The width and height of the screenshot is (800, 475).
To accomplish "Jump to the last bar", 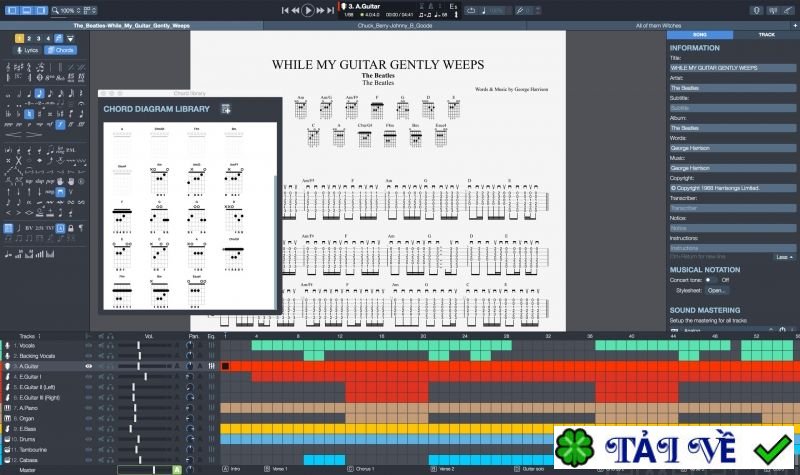I will click(x=331, y=10).
